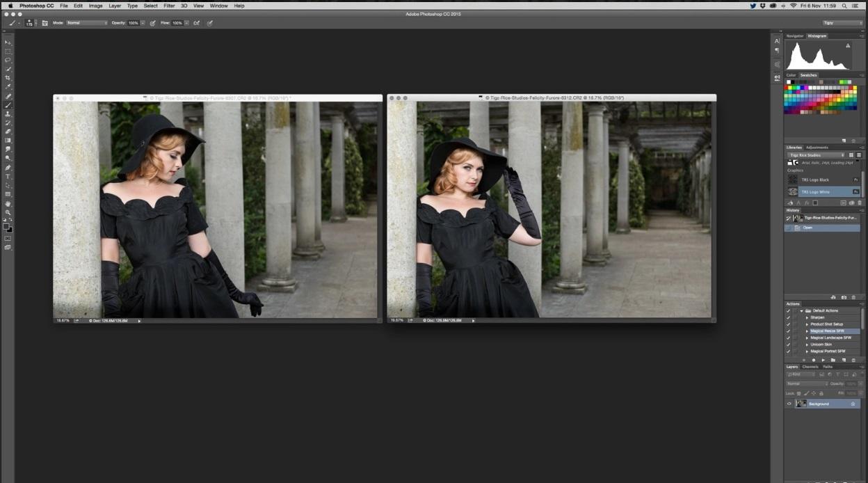Collapse the Default Actions set
The height and width of the screenshot is (483, 868).
[x=801, y=310]
